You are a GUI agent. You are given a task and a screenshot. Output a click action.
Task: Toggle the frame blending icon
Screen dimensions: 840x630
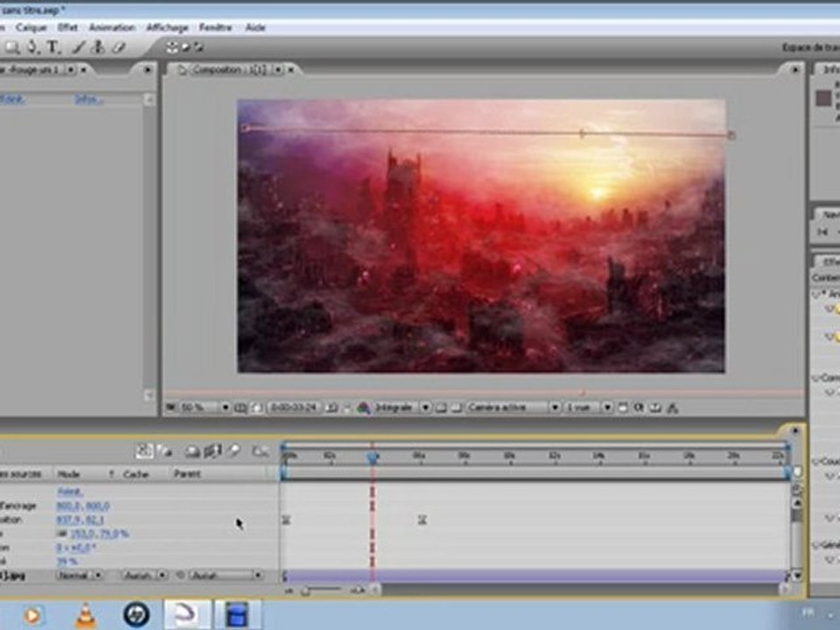[213, 451]
